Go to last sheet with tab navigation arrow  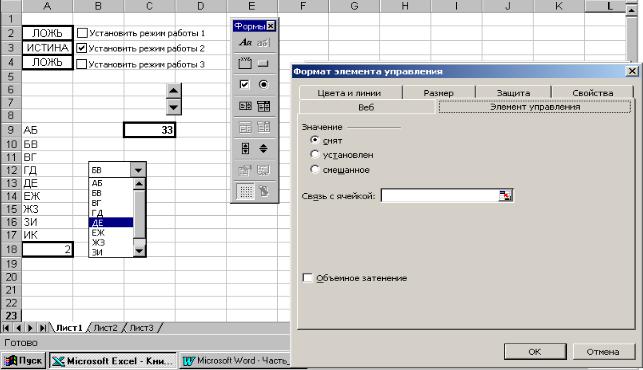click(x=43, y=328)
